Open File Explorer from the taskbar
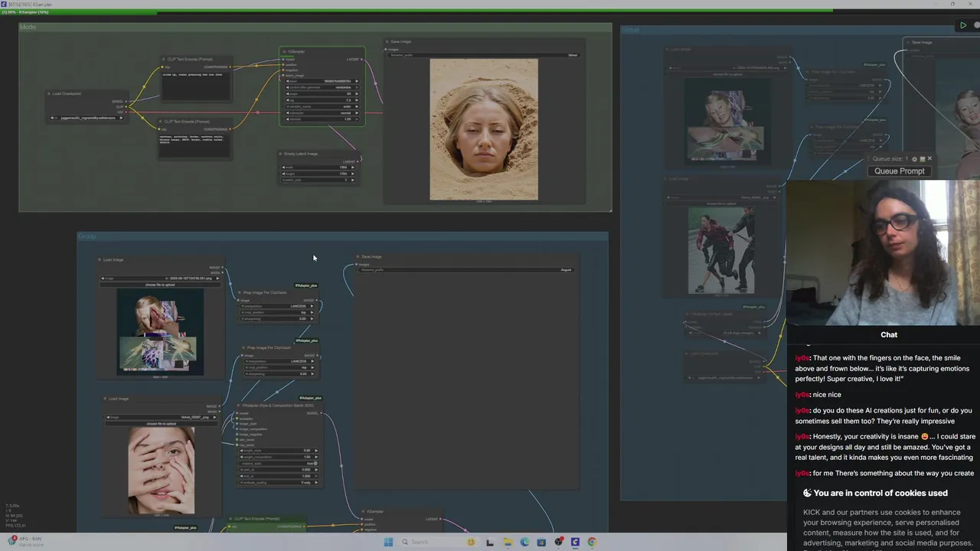Screen dimensions: 980x551 [x=508, y=542]
